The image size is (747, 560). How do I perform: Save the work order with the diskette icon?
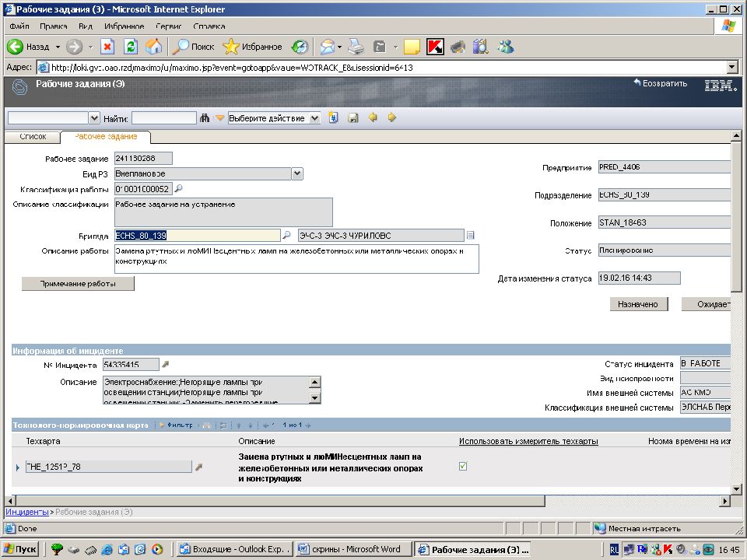coord(353,117)
